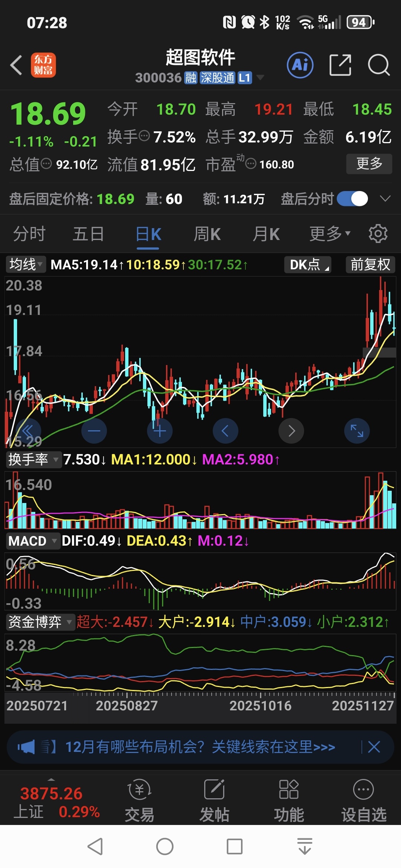Image resolution: width=401 pixels, height=868 pixels.
Task: Tap the hide-navigation-bar down arrow icon
Action: pos(305,846)
